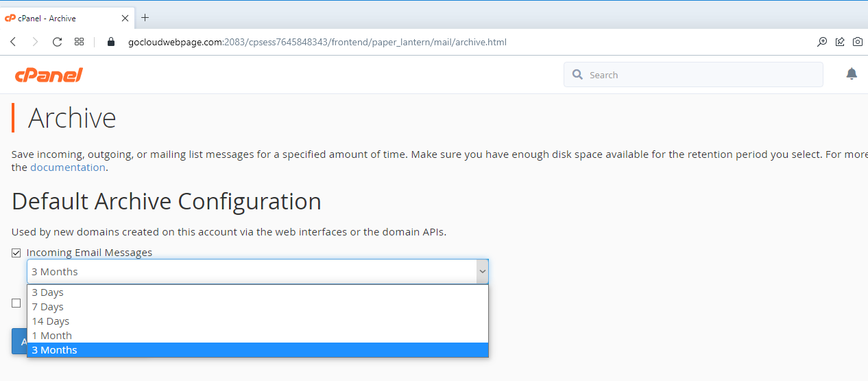Reload the page with refresh icon
The height and width of the screenshot is (381, 868).
tap(58, 42)
